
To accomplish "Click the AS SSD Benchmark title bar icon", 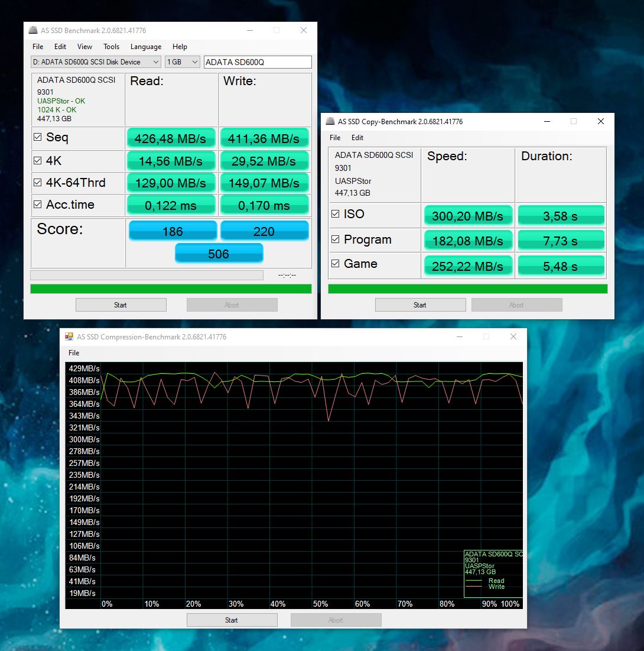I will (32, 30).
